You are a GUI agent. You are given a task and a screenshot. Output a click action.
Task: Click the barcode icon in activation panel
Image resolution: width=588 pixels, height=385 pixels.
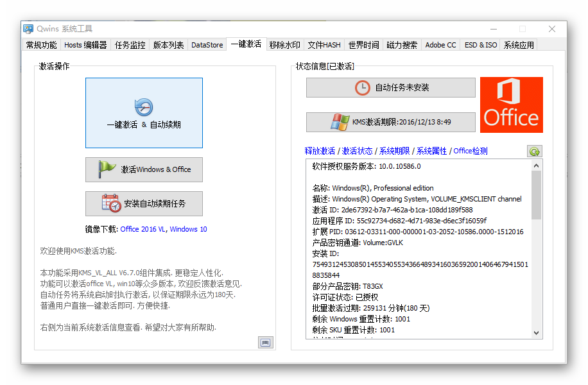coord(265,343)
